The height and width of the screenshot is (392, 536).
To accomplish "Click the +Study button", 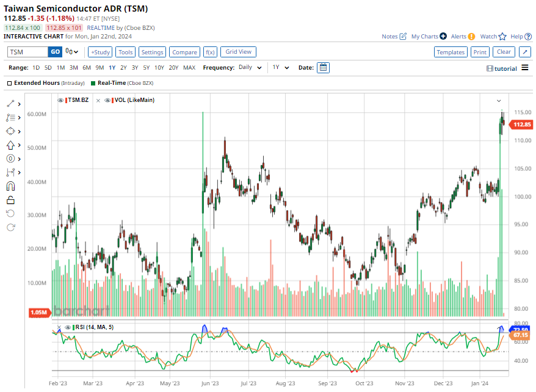I will click(x=100, y=53).
